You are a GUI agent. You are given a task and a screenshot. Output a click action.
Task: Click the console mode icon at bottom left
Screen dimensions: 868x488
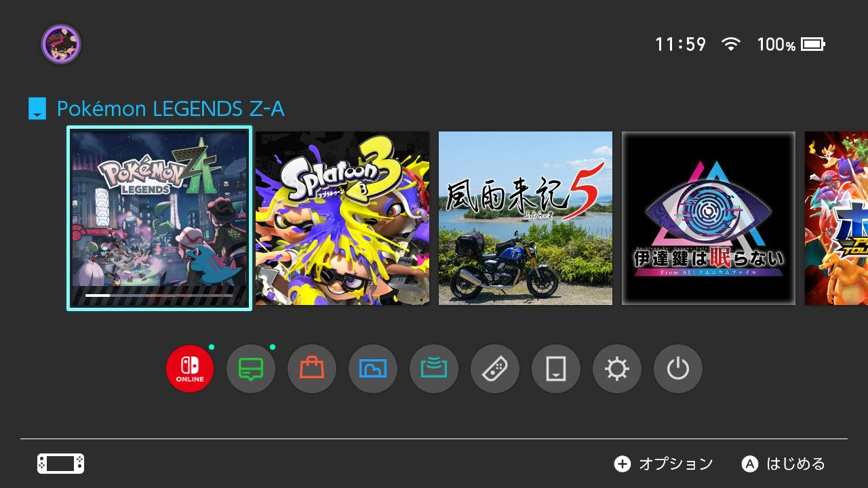pos(61,464)
